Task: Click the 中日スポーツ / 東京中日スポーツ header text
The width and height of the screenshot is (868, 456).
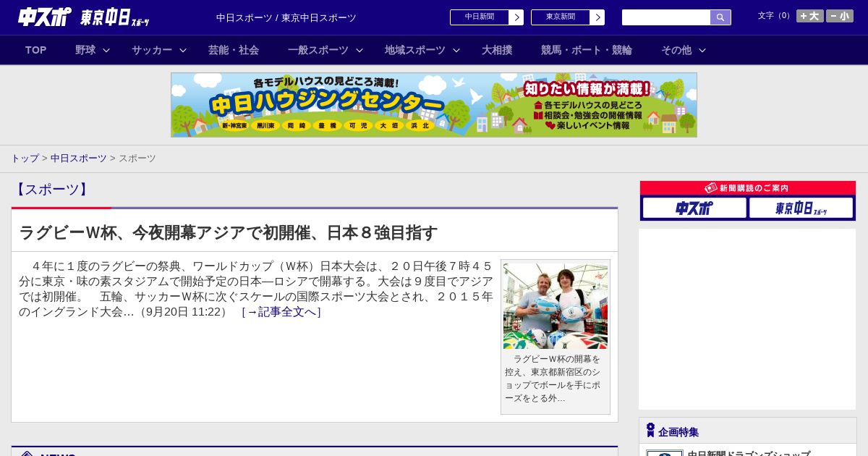Action: pyautogui.click(x=286, y=17)
